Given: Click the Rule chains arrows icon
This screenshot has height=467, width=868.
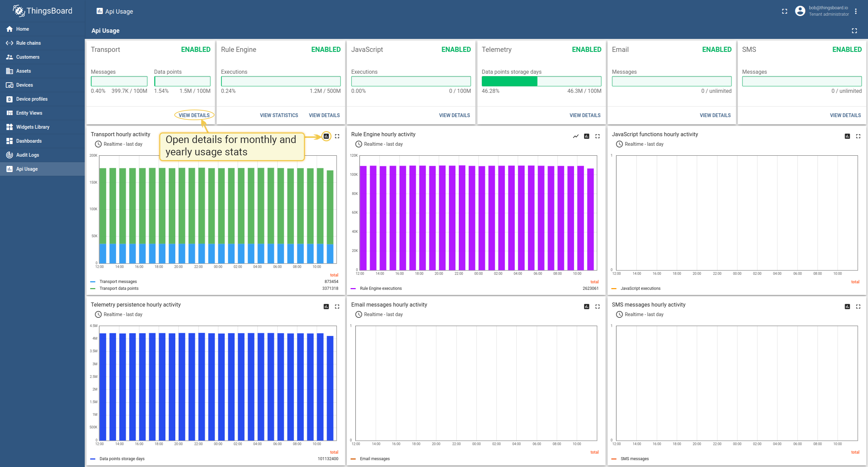Looking at the screenshot, I should [10, 43].
